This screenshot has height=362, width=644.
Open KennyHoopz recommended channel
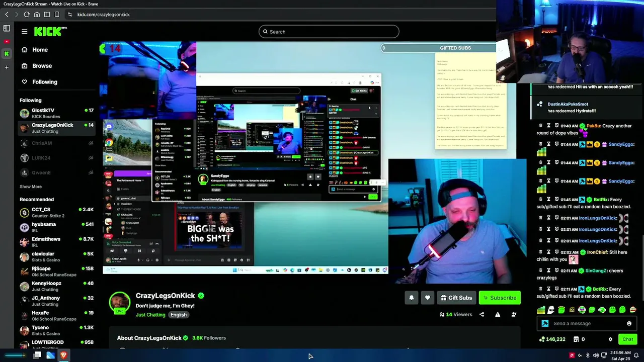click(56, 286)
